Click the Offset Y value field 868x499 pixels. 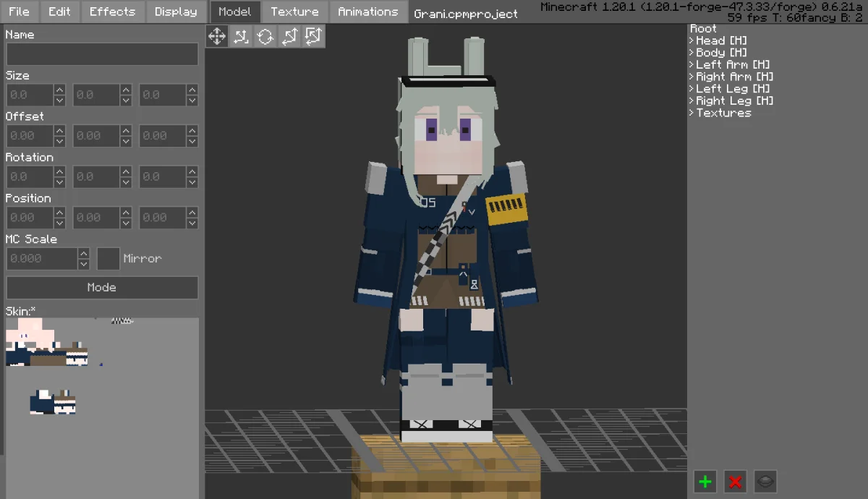tap(96, 135)
